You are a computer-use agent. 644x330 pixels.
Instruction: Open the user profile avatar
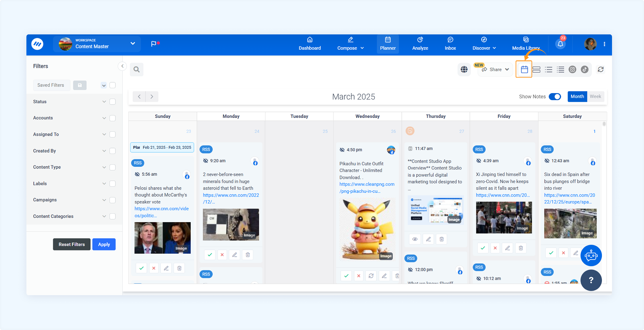pos(590,44)
